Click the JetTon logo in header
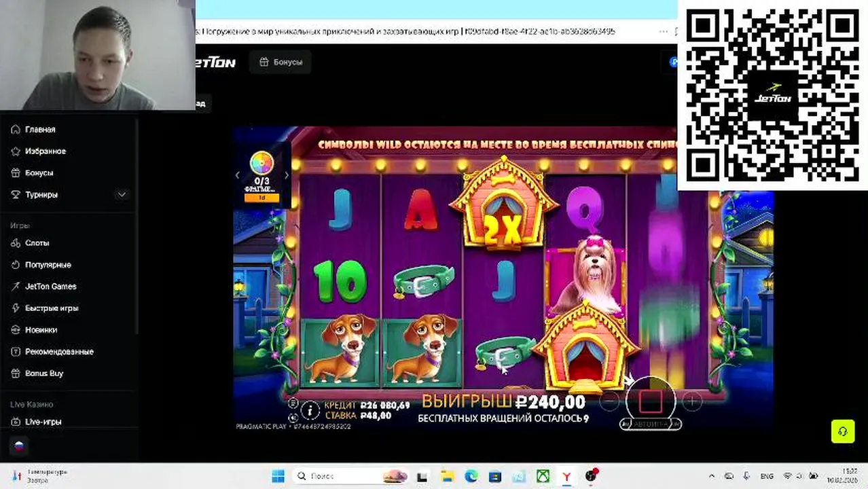Screen dimensions: 868x489 pos(215,62)
